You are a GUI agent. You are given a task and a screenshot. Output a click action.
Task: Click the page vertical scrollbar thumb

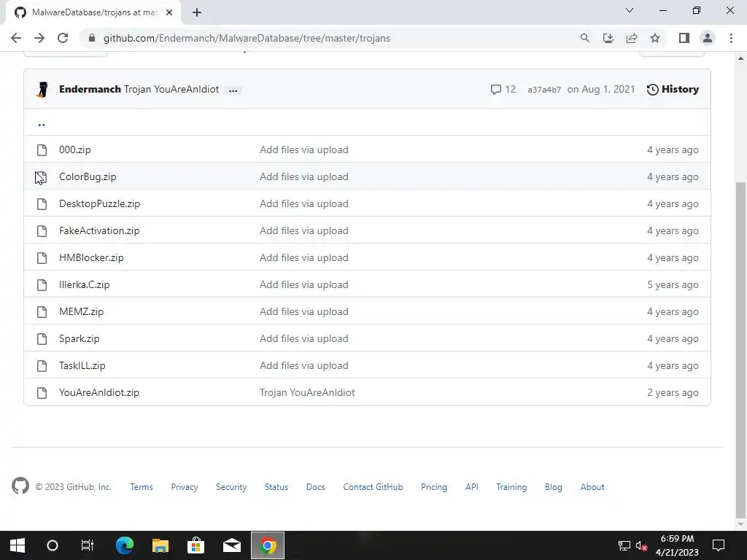(740, 349)
